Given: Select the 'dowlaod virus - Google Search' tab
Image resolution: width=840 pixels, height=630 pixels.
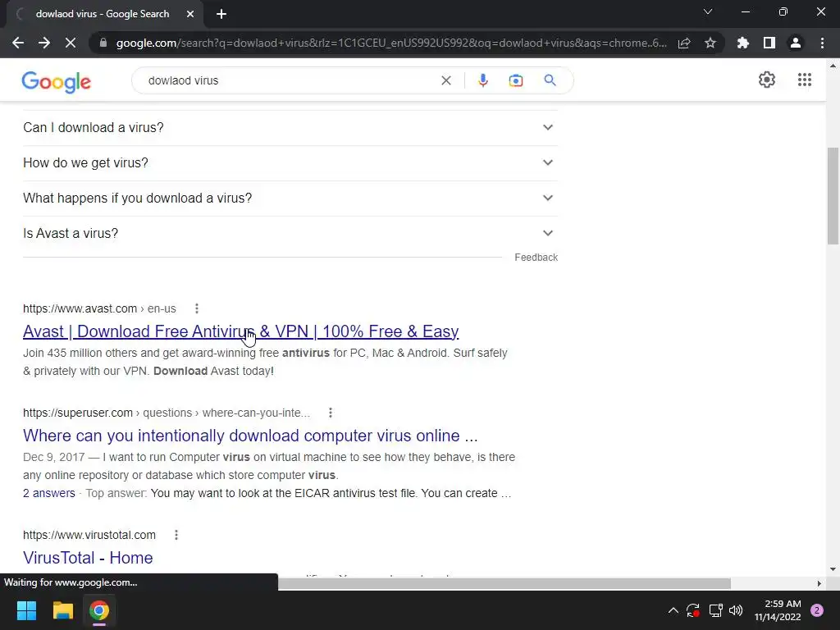Looking at the screenshot, I should click(x=104, y=14).
